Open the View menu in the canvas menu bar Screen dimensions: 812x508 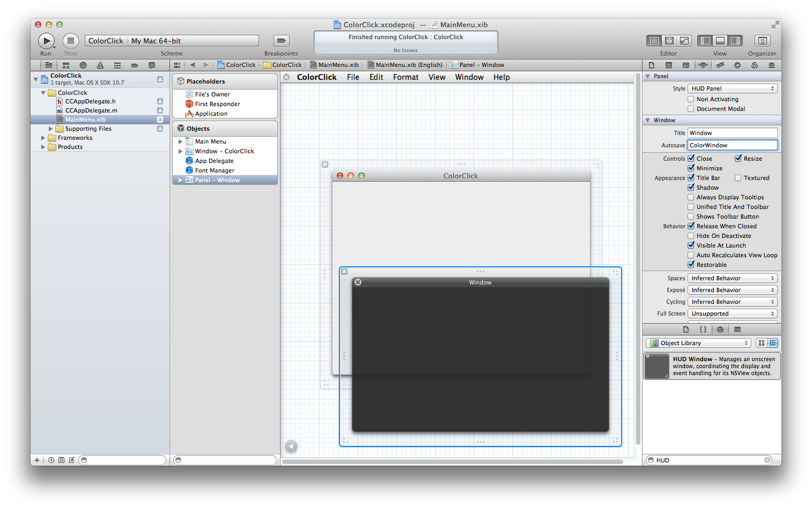[x=437, y=77]
